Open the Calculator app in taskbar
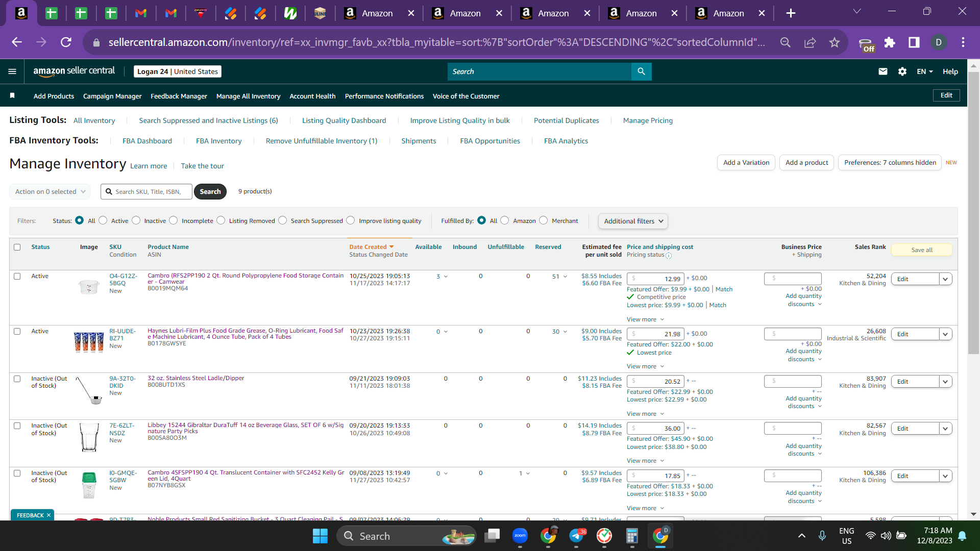Screen dimensions: 980x551 (632, 536)
